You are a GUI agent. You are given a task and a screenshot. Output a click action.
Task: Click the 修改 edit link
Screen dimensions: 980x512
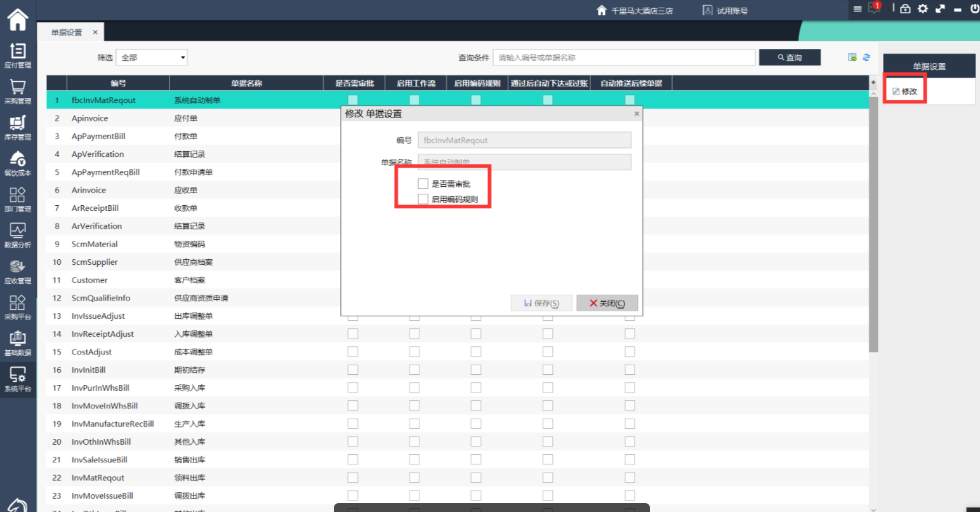904,91
